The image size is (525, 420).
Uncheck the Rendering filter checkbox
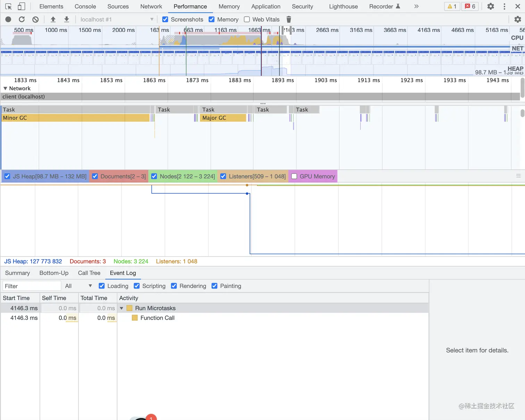click(x=174, y=286)
